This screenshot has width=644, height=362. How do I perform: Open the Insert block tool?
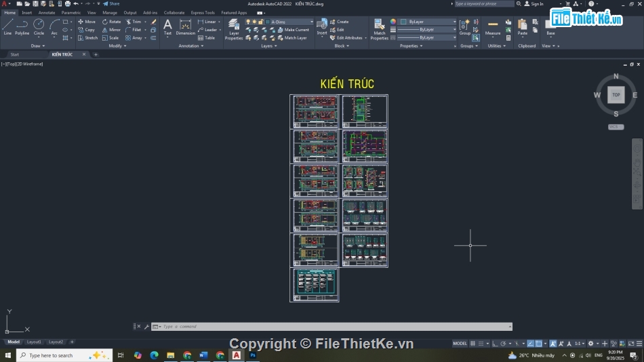tap(322, 27)
